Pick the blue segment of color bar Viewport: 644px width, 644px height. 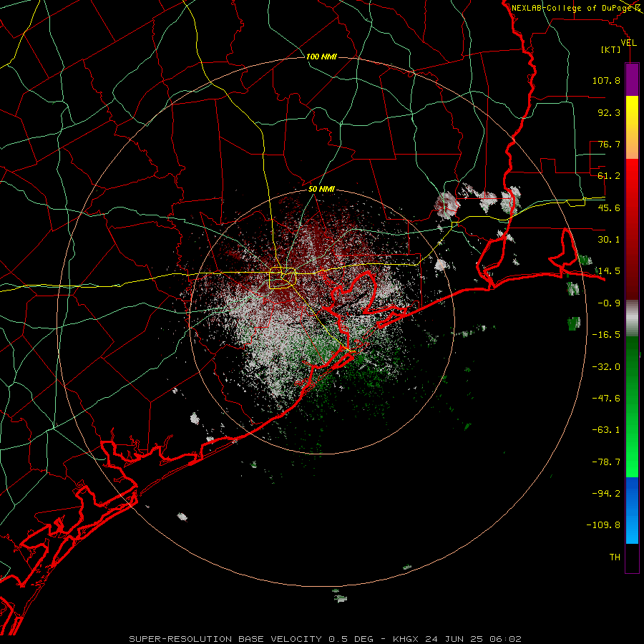click(x=632, y=510)
